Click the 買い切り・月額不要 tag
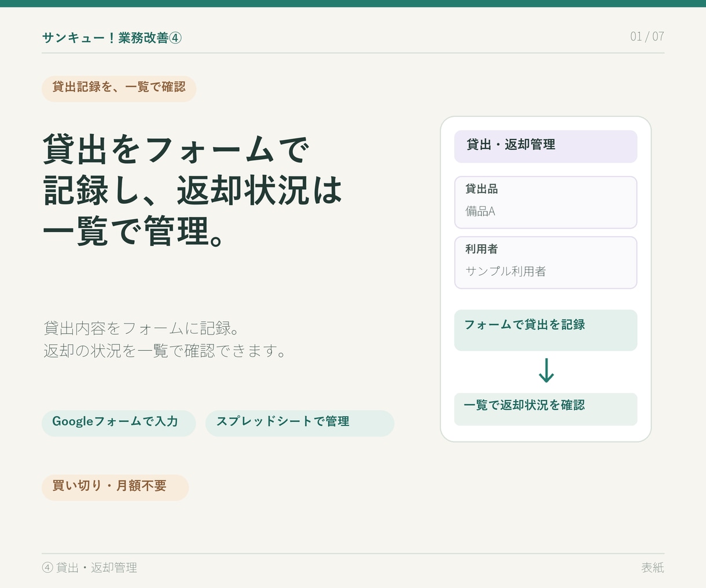The image size is (706, 588). (x=115, y=487)
